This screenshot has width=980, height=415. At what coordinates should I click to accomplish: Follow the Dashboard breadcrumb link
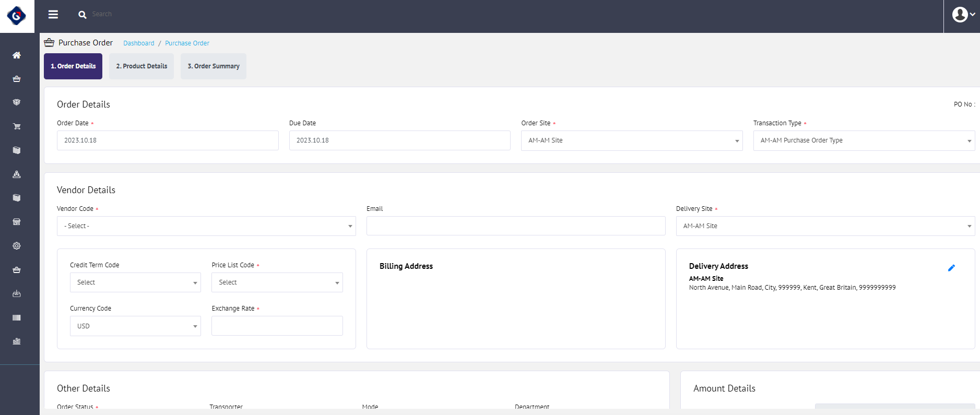139,43
